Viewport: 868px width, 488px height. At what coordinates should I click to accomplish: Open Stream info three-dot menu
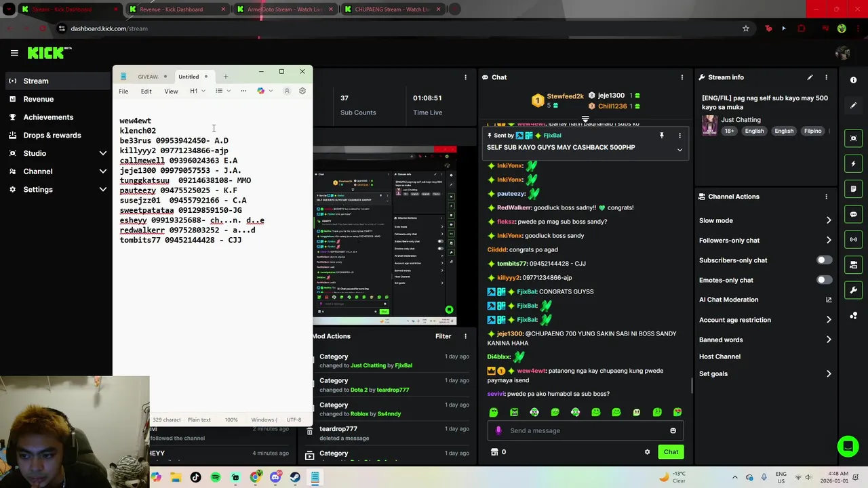pyautogui.click(x=826, y=77)
